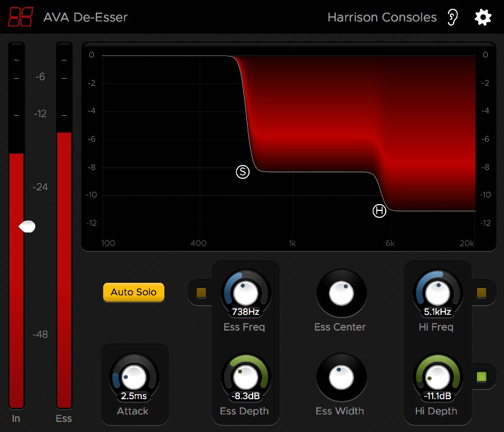Click the Ess Center knob
The image size is (504, 432).
pyautogui.click(x=340, y=292)
